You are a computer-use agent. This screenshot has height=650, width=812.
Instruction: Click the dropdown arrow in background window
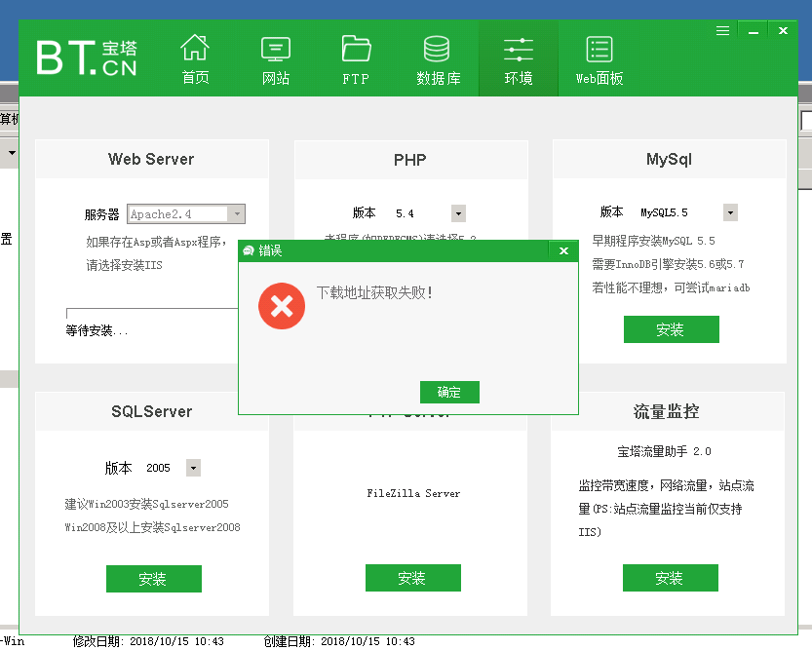tap(12, 153)
